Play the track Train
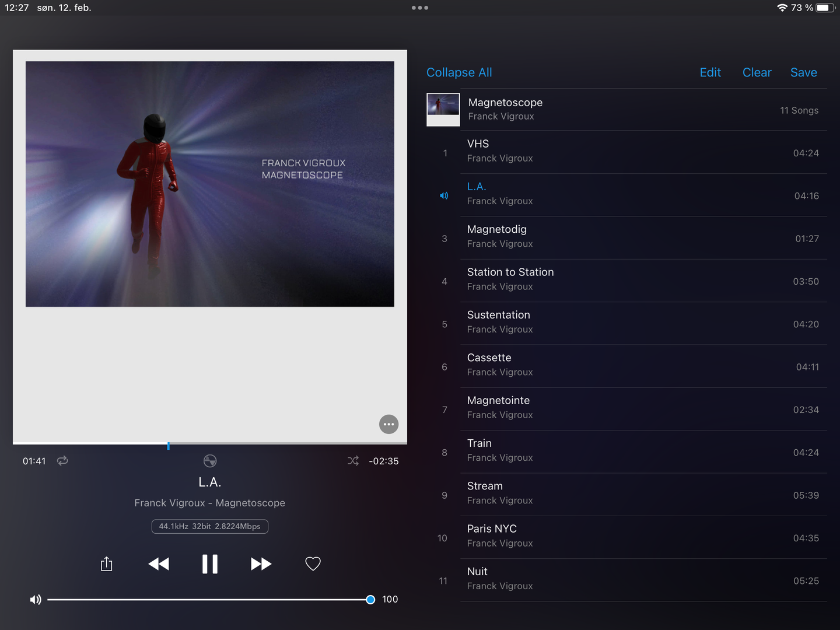Image resolution: width=840 pixels, height=630 pixels. click(627, 452)
